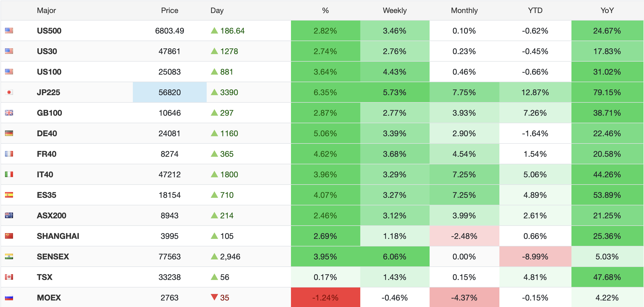Sort table by the YTD column header

pyautogui.click(x=535, y=11)
